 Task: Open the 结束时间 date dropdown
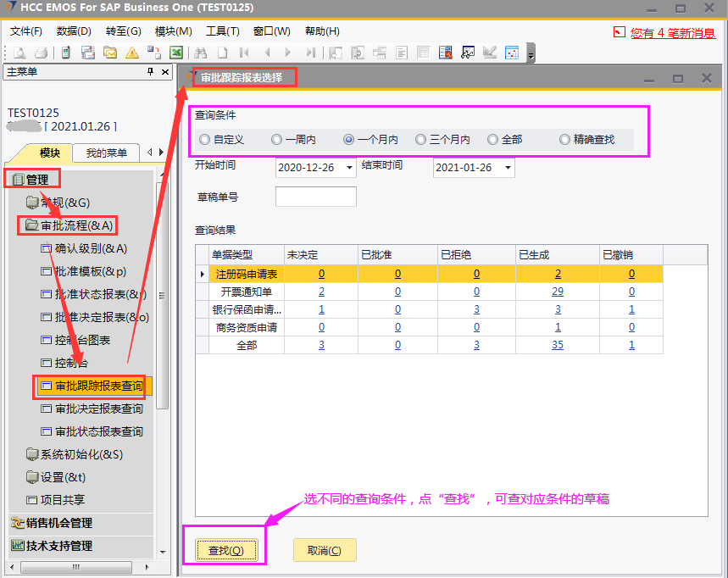tap(508, 168)
